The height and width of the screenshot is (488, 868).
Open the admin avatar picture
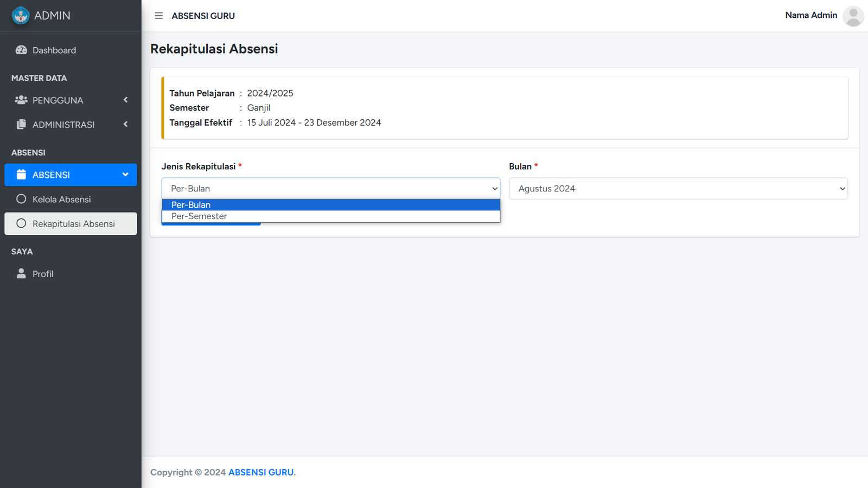tap(853, 16)
